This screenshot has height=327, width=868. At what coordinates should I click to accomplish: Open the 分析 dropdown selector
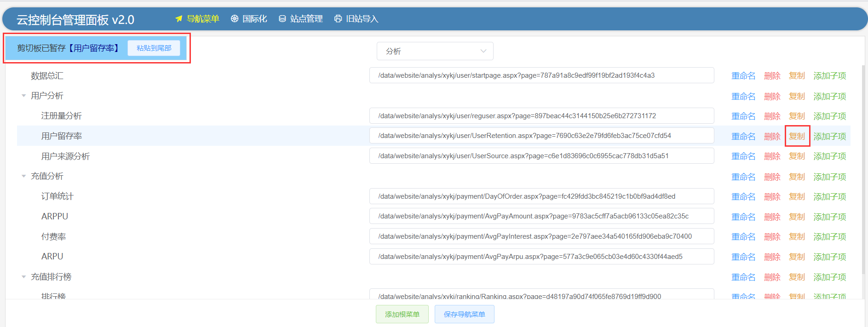coord(435,51)
